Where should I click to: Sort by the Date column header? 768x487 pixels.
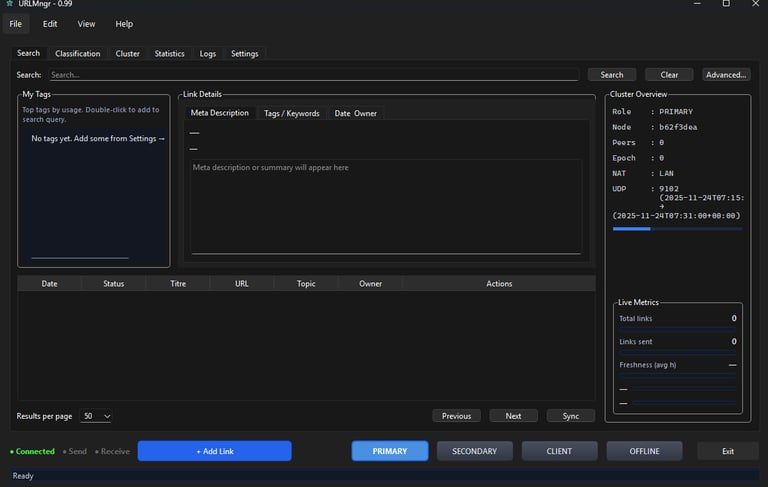[x=49, y=284]
